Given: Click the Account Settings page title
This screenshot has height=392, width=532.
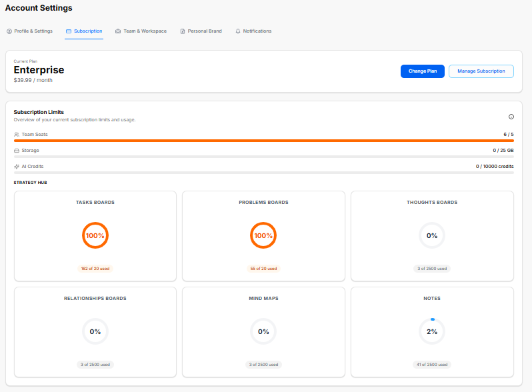Looking at the screenshot, I should 39,8.
